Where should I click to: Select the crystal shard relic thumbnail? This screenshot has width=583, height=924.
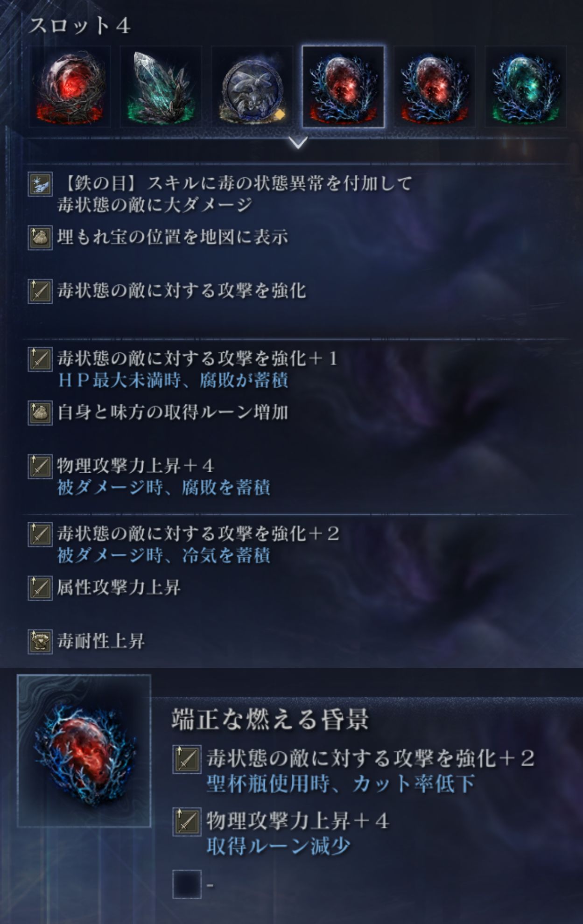click(x=161, y=87)
